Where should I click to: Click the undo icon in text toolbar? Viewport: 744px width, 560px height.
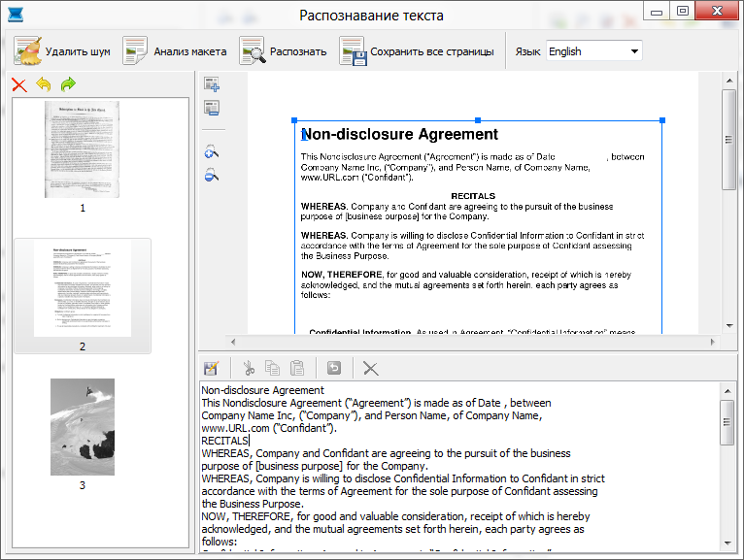(334, 368)
